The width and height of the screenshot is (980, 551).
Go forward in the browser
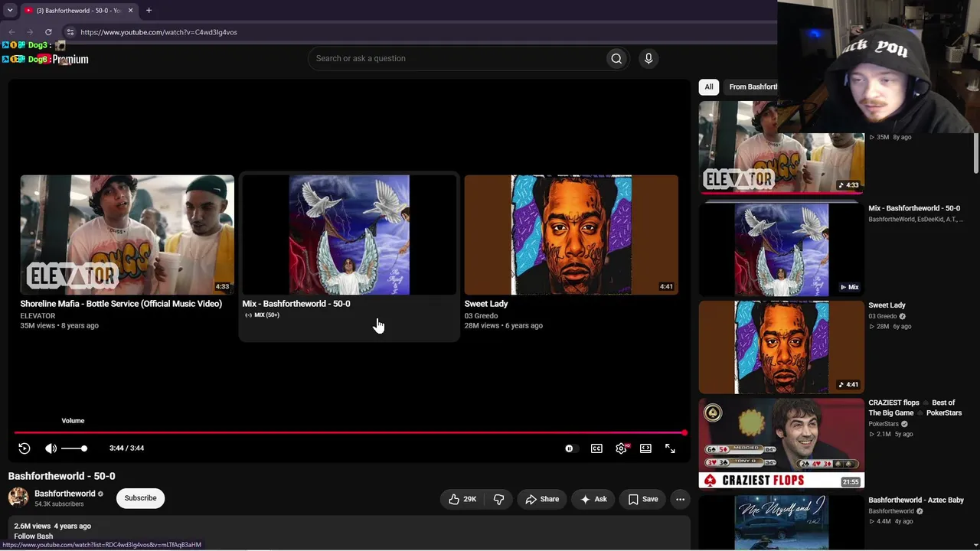[x=30, y=32]
